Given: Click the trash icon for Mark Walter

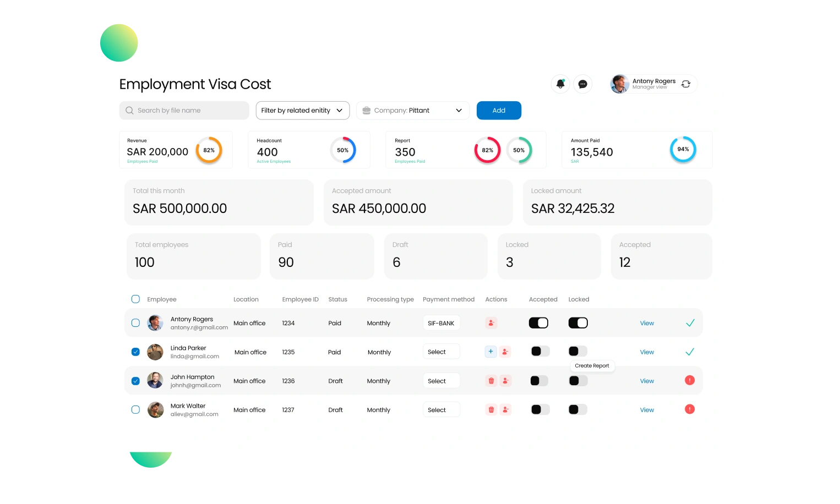Looking at the screenshot, I should coord(491,409).
